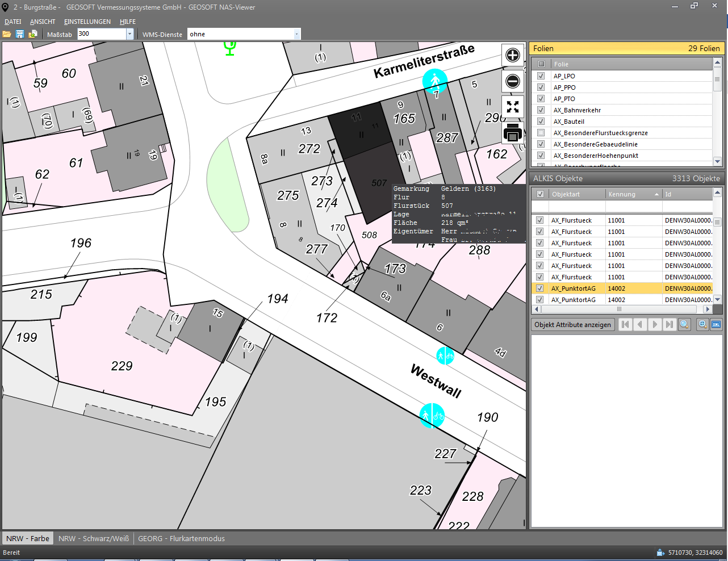
Task: Open the Maßstab scale dropdown arrow
Action: pos(129,34)
